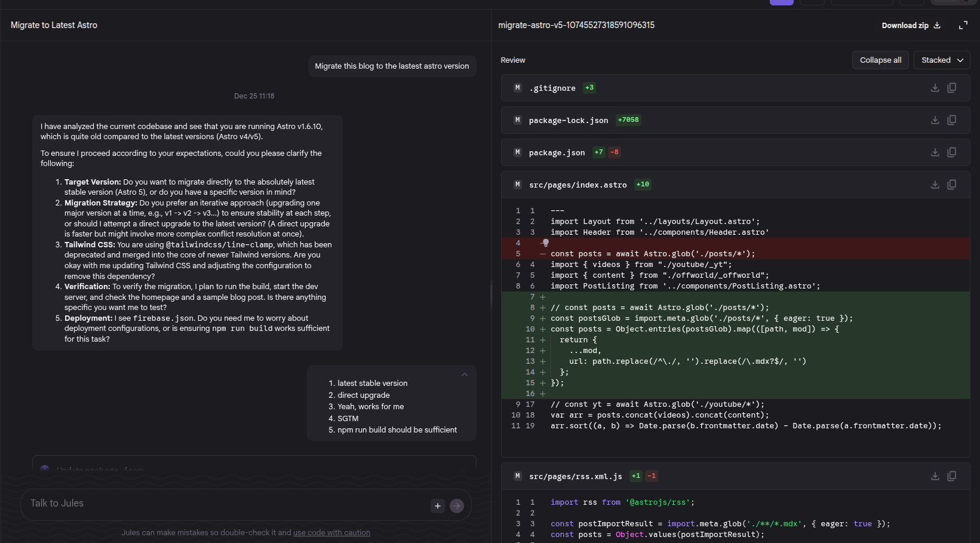Screen dimensions: 980x543
Task: Collapse the user reply message chevron
Action: click(464, 375)
